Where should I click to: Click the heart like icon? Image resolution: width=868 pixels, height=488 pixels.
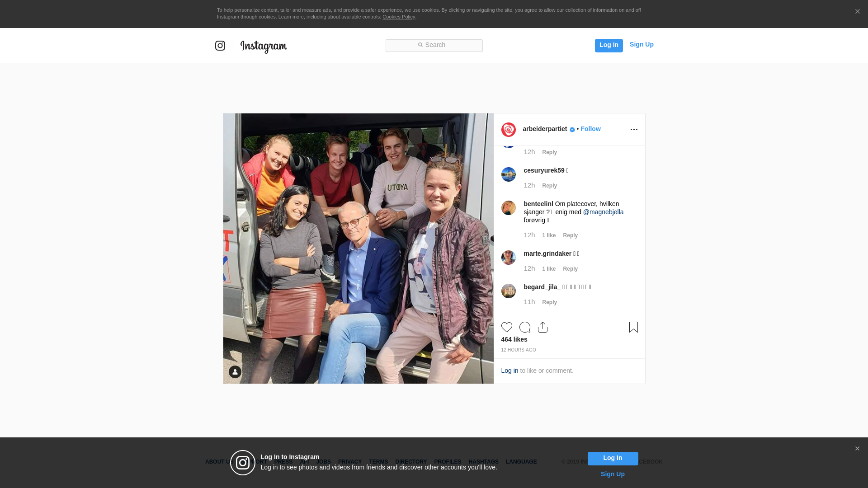(506, 327)
